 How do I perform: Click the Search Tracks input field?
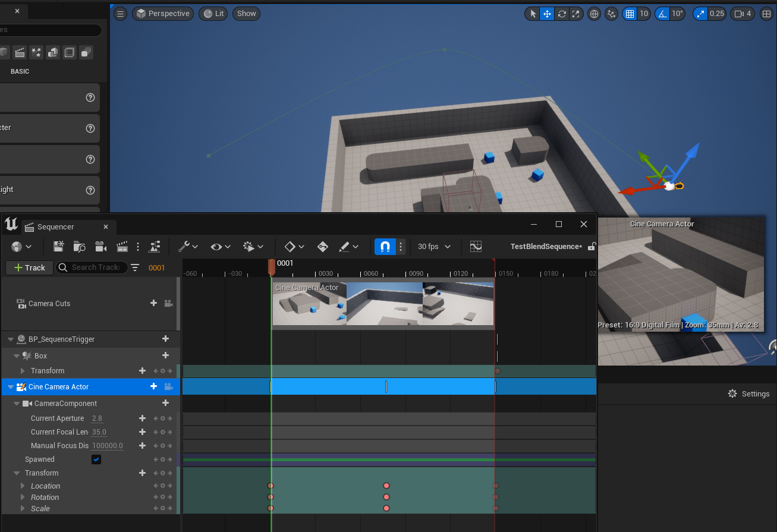95,267
